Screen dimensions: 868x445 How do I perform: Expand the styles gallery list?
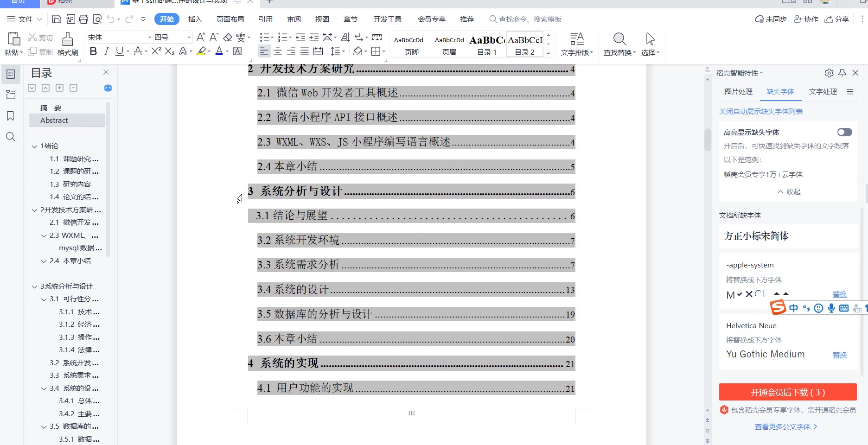[x=549, y=53]
